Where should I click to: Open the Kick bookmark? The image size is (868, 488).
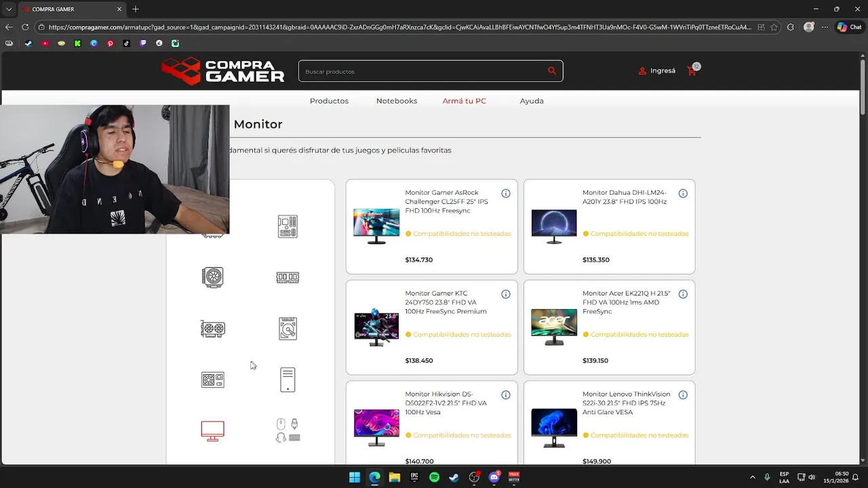tap(77, 43)
